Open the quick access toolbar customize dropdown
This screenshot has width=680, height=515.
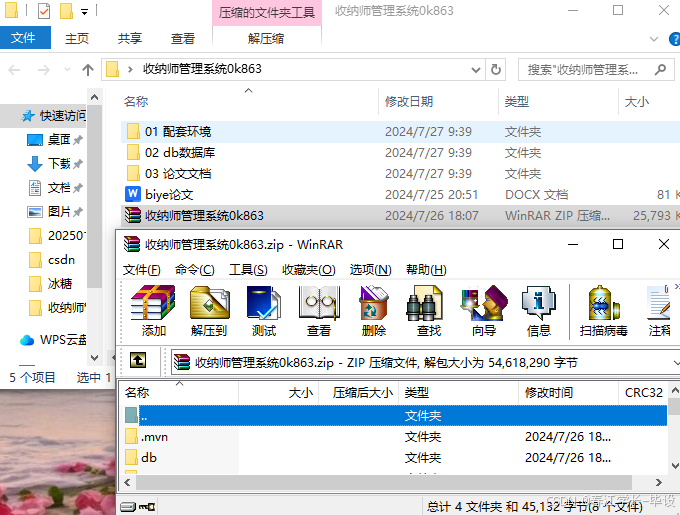click(85, 12)
